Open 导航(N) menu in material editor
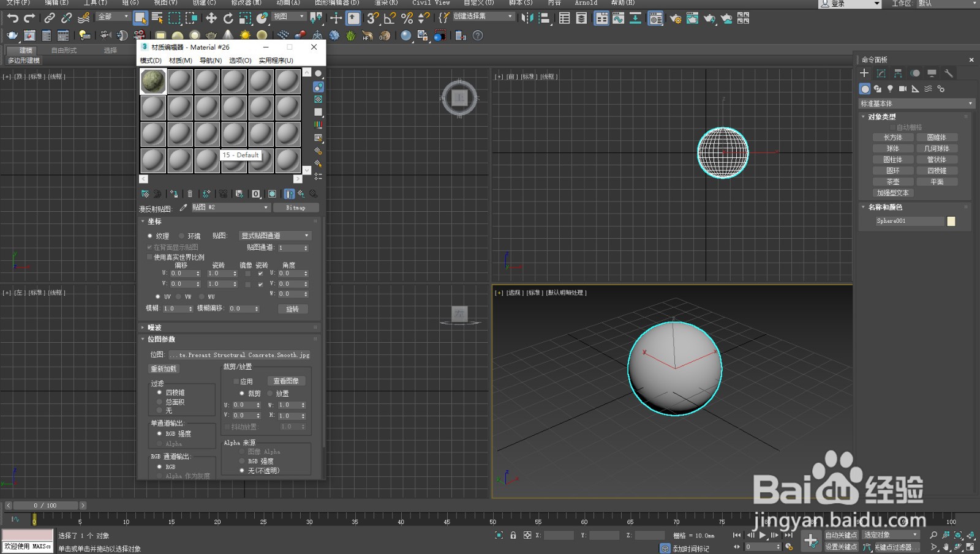 [211, 61]
